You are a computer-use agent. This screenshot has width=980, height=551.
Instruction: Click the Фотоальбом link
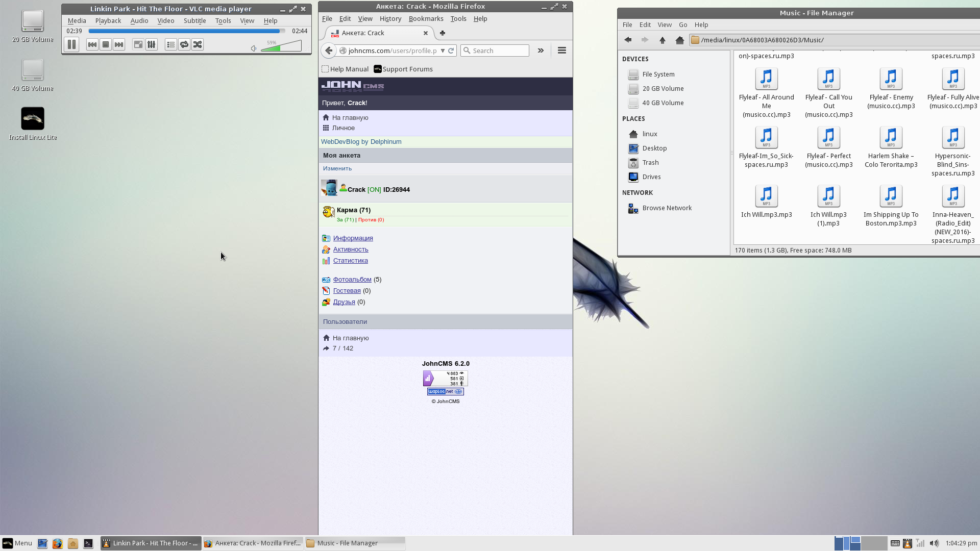pos(352,280)
